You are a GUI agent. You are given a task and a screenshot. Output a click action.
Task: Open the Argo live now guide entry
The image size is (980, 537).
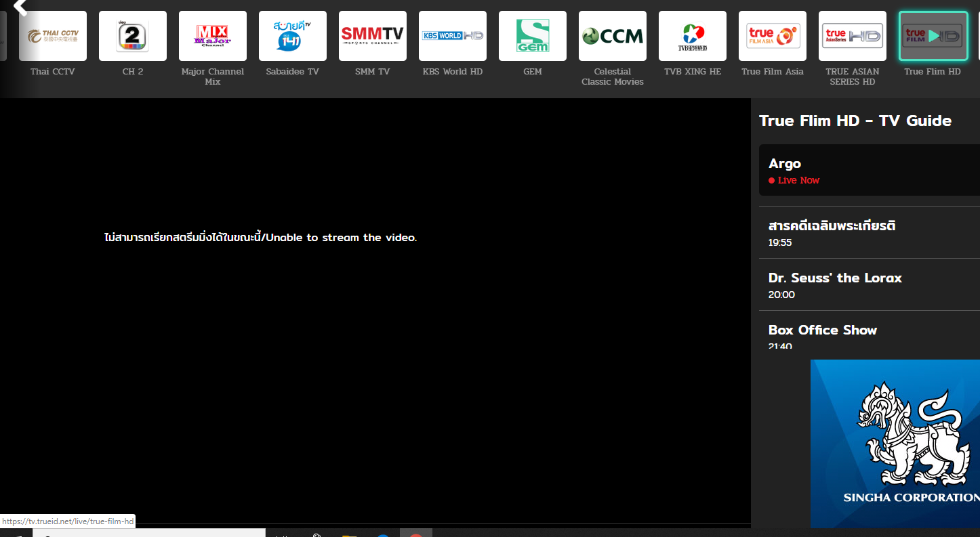pyautogui.click(x=870, y=170)
